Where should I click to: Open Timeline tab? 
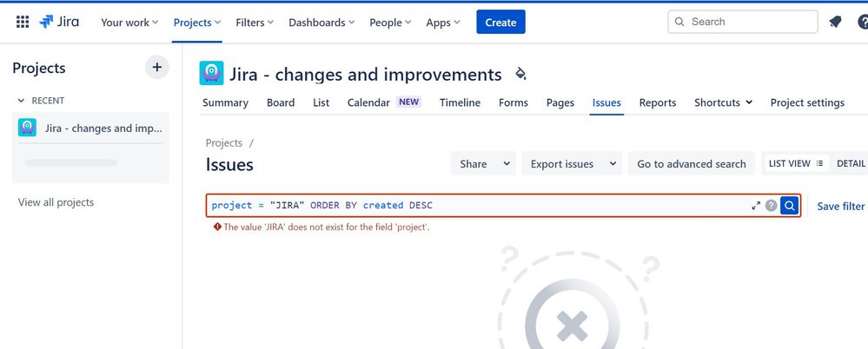pyautogui.click(x=460, y=102)
